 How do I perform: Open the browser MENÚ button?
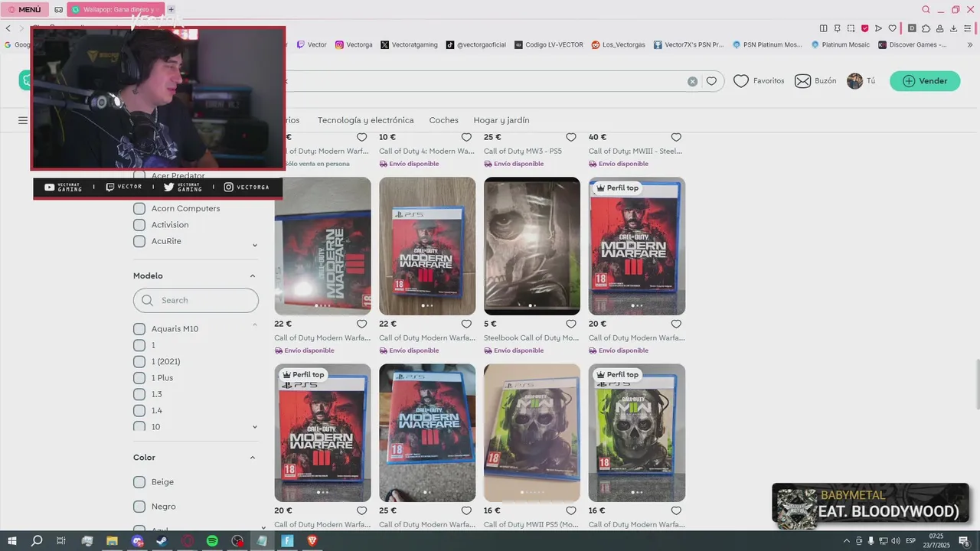24,10
